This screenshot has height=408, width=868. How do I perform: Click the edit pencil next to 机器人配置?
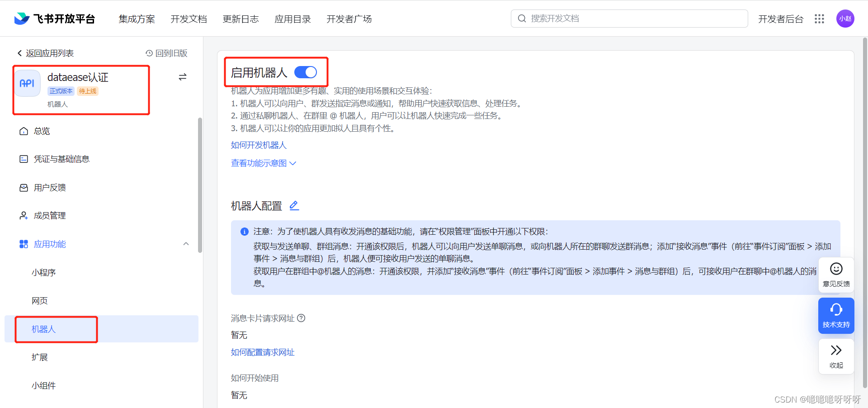294,205
